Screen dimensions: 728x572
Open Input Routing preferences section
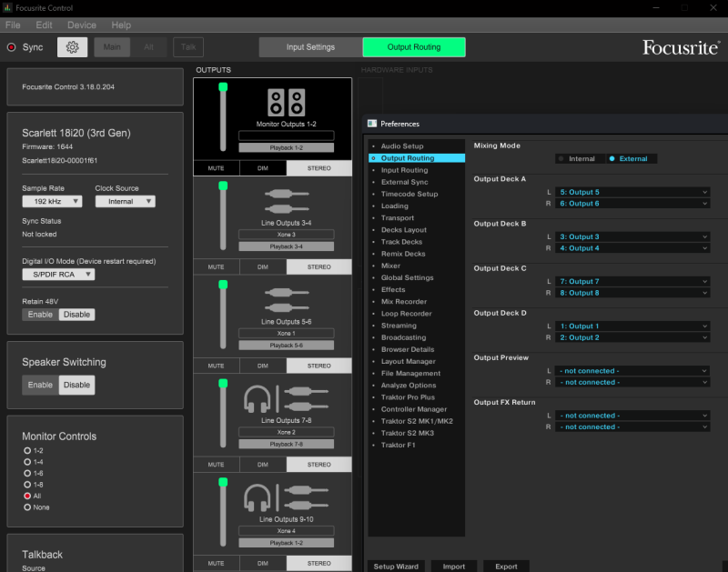(x=404, y=170)
